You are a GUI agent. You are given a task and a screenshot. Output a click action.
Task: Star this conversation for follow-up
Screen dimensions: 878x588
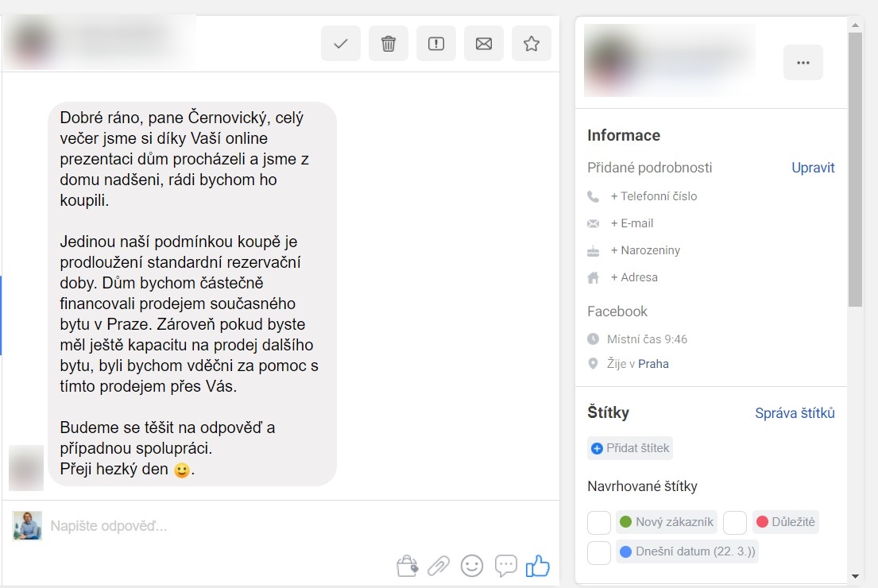[532, 44]
